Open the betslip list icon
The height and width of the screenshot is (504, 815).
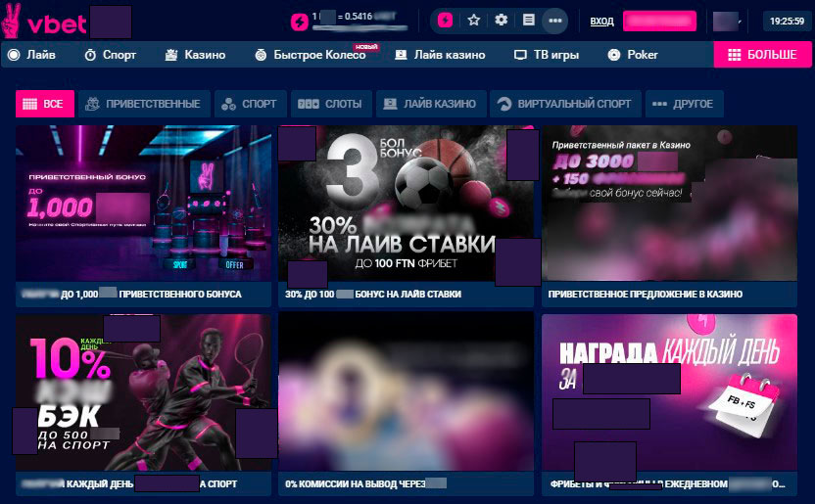[529, 21]
